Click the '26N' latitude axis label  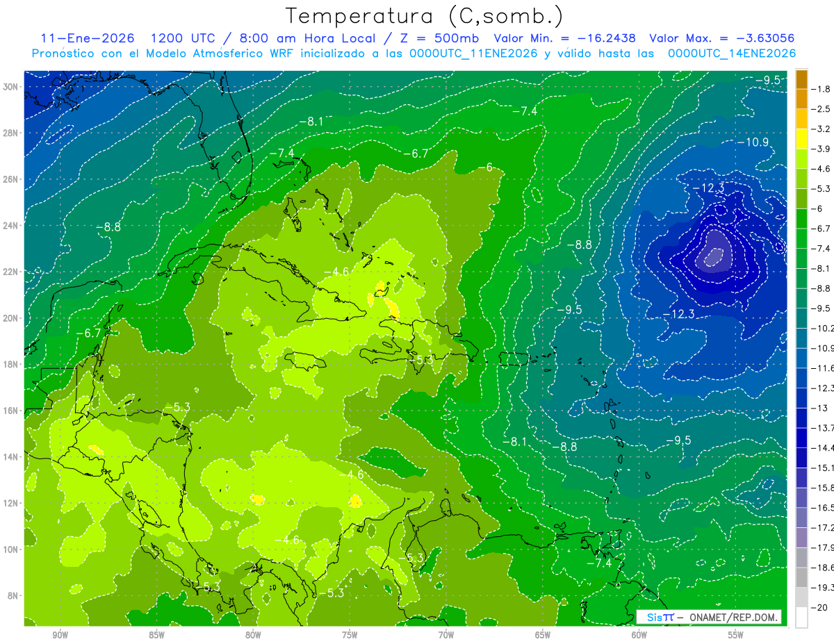12,179
